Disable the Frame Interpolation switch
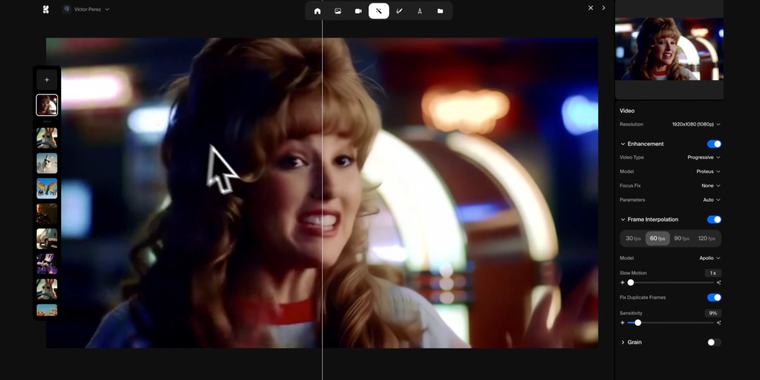760x380 pixels. pyautogui.click(x=714, y=220)
